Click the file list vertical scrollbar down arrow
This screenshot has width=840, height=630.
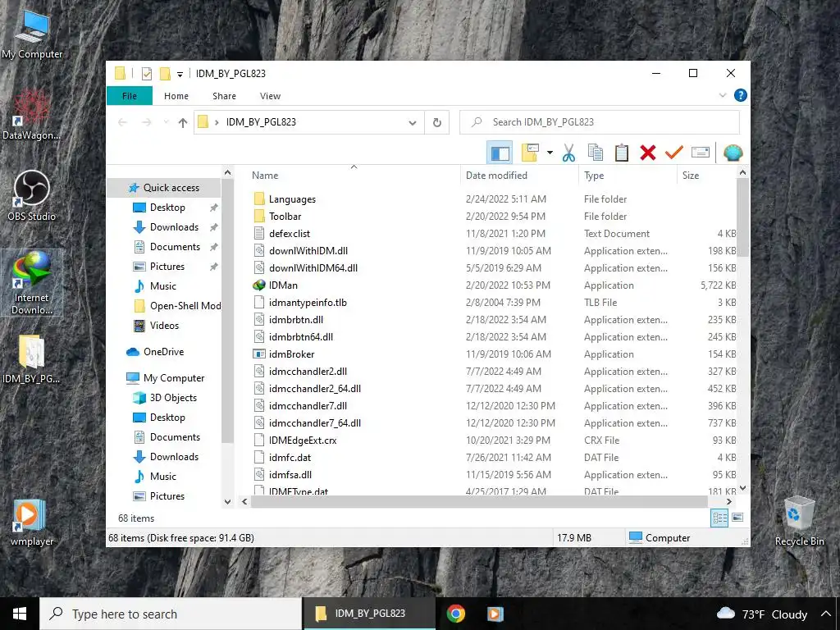[x=742, y=488]
